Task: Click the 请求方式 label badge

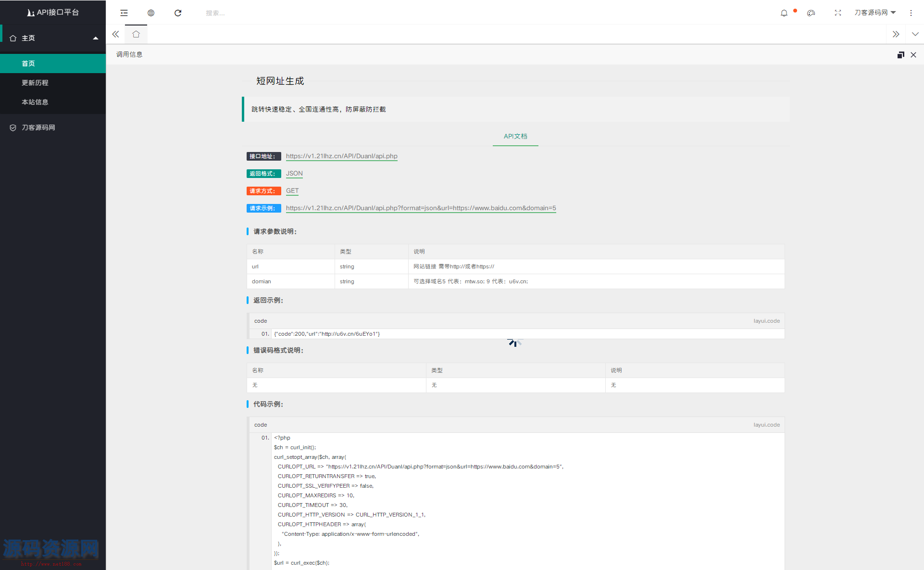Action: click(264, 191)
